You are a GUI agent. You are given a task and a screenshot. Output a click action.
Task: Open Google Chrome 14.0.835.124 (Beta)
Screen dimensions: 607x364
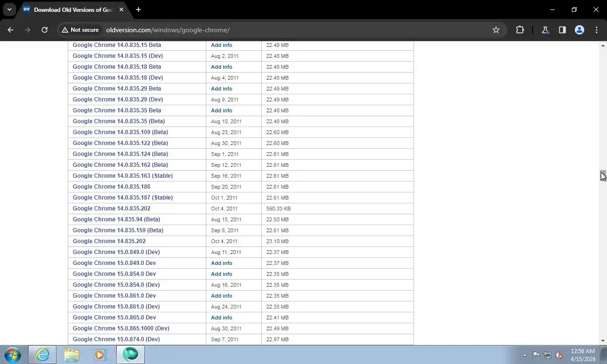[x=120, y=154]
